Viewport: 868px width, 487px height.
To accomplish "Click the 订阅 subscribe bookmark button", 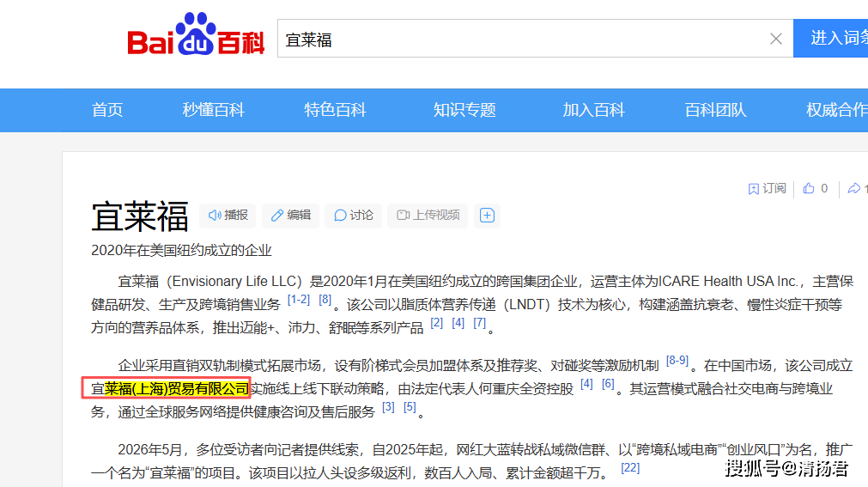I will 768,189.
